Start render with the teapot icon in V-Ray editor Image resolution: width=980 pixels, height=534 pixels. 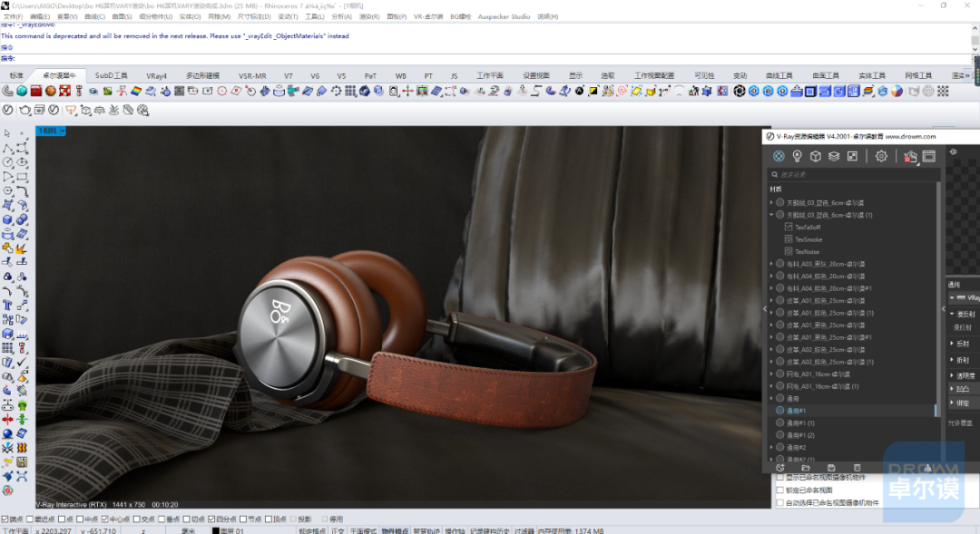[911, 156]
